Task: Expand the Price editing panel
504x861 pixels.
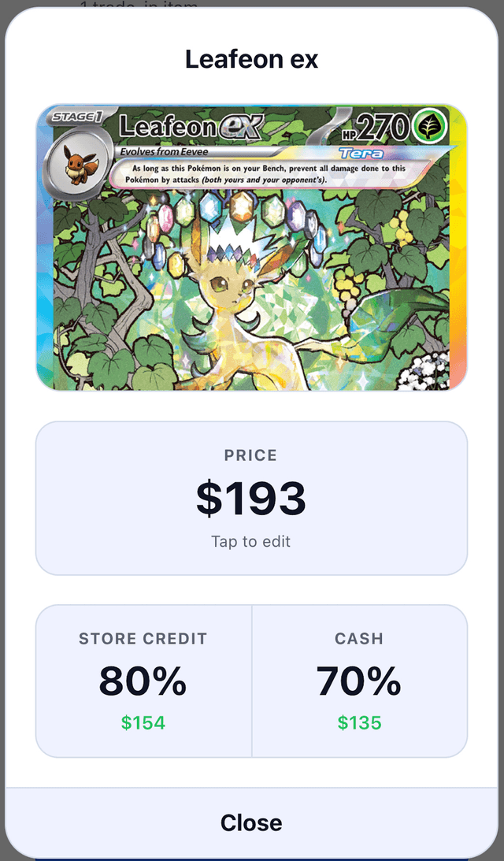Action: (250, 498)
